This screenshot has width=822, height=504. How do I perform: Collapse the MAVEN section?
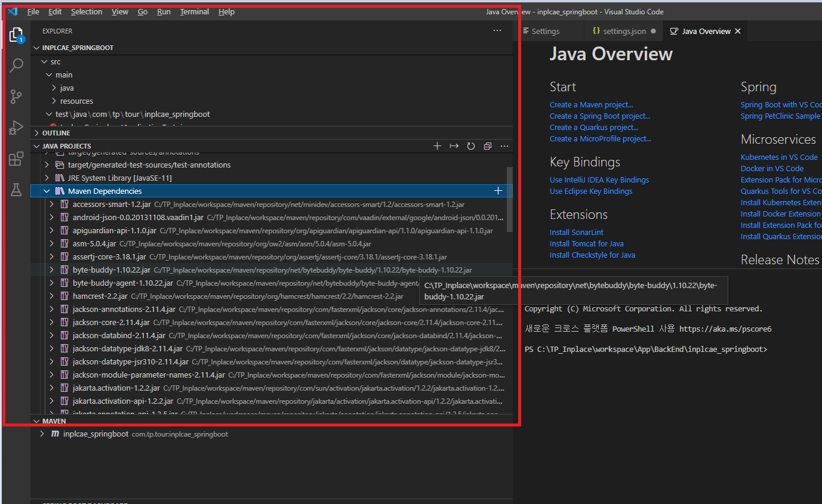[36, 421]
